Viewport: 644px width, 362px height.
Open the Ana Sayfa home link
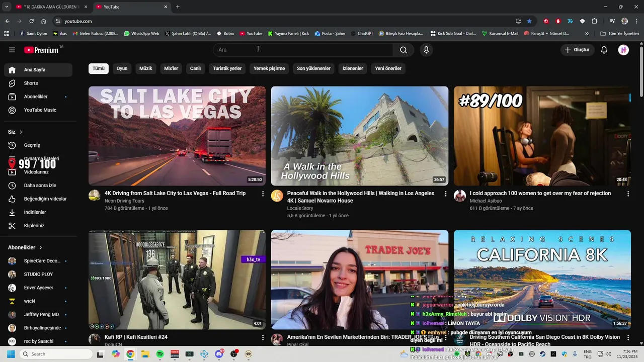(38, 70)
